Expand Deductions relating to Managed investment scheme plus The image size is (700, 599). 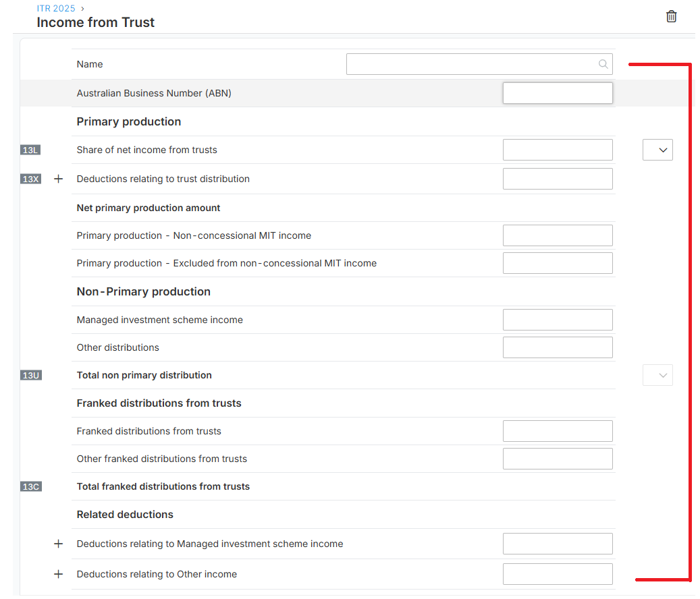[x=58, y=544]
